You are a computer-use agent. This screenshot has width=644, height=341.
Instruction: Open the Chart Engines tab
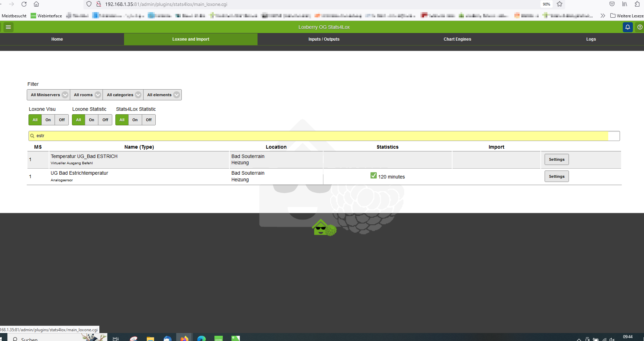point(457,39)
